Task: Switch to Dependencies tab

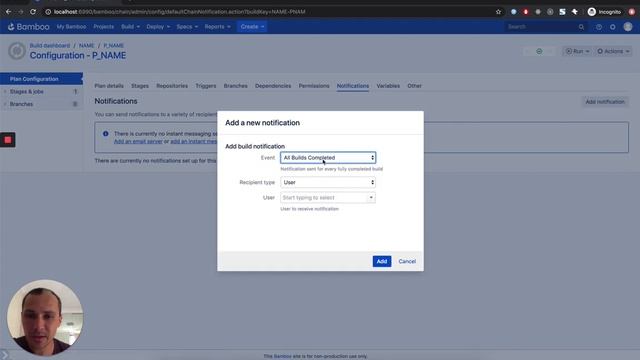Action: point(273,86)
